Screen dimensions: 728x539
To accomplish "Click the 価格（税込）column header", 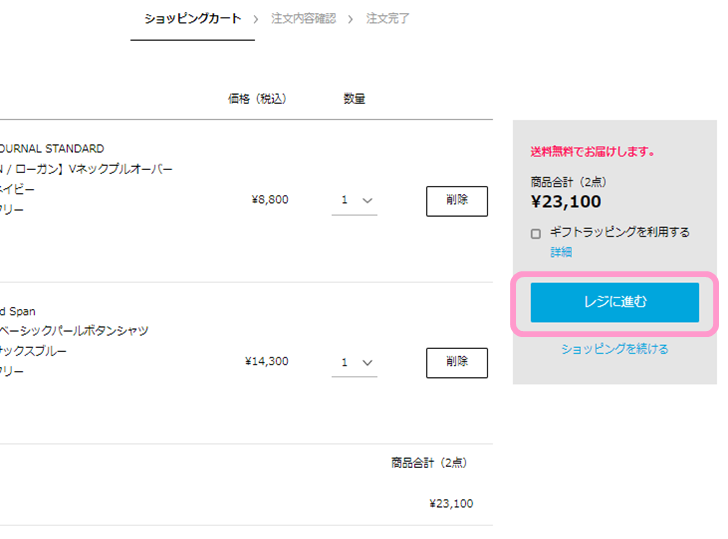I will (257, 98).
